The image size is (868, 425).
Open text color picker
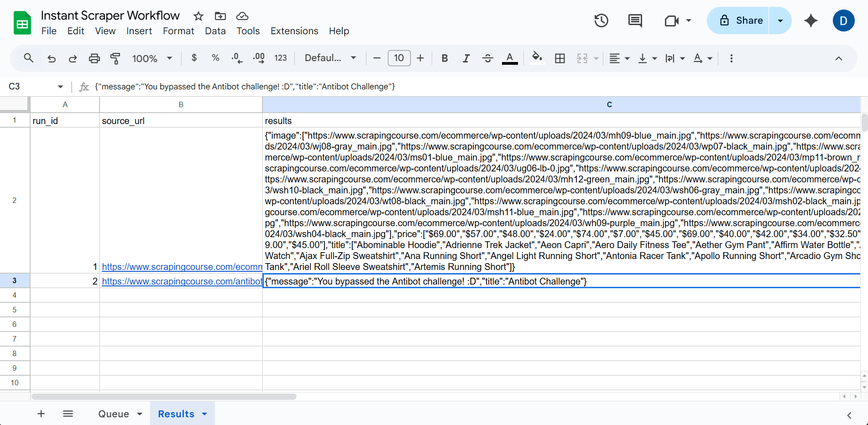click(x=510, y=58)
